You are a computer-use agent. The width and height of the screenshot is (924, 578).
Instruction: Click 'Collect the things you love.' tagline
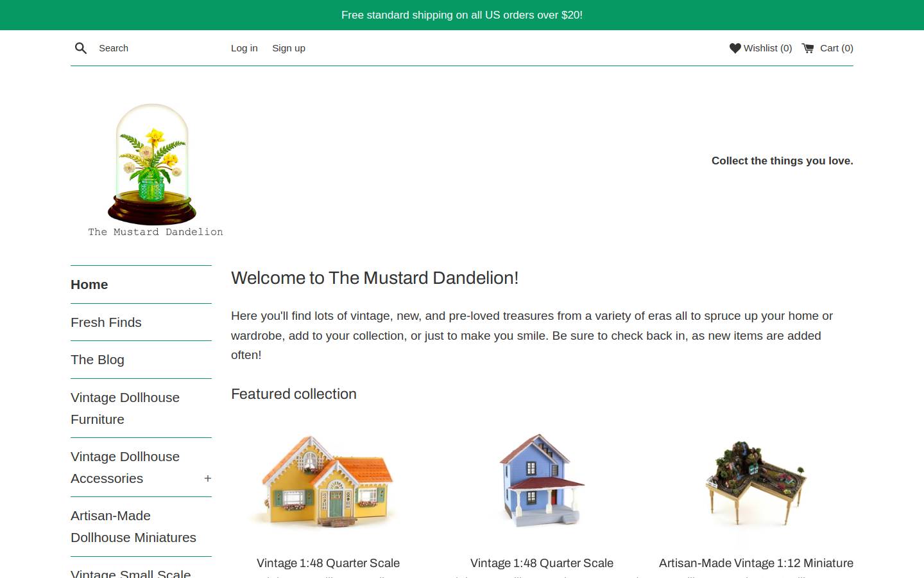(782, 161)
